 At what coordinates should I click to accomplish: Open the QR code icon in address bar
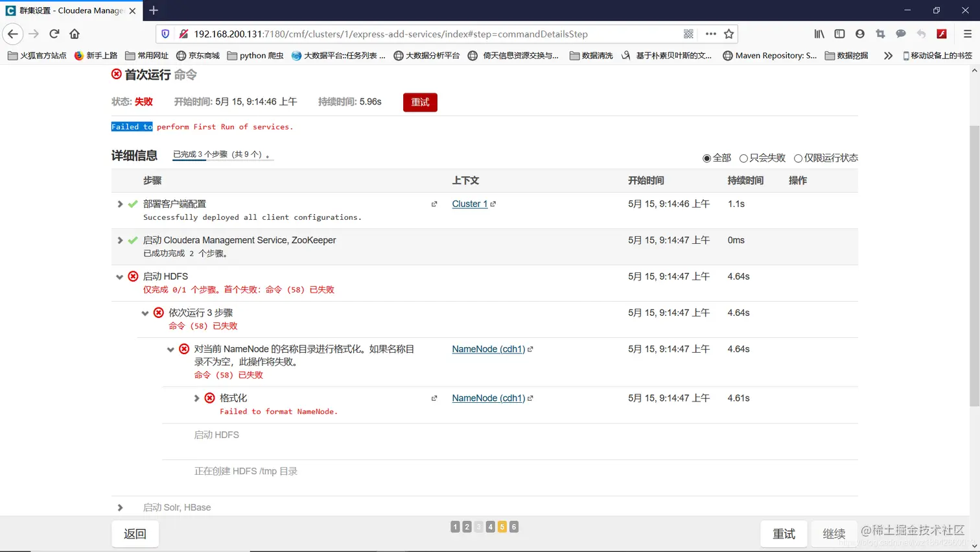tap(688, 34)
